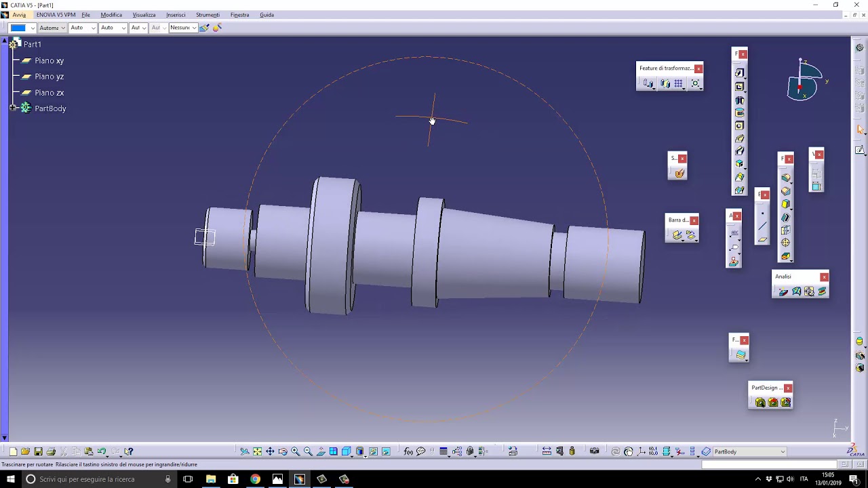Close the Analisi toolbar
This screenshot has height=488, width=868.
click(824, 277)
